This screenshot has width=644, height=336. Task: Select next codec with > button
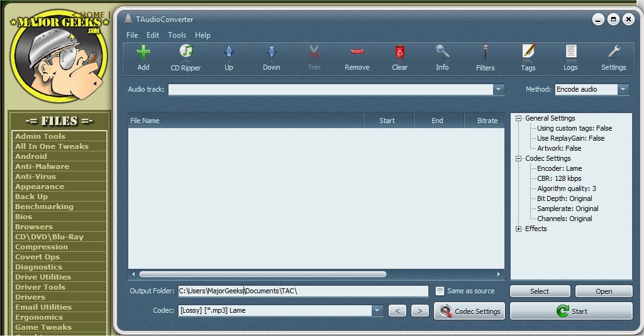pos(419,311)
